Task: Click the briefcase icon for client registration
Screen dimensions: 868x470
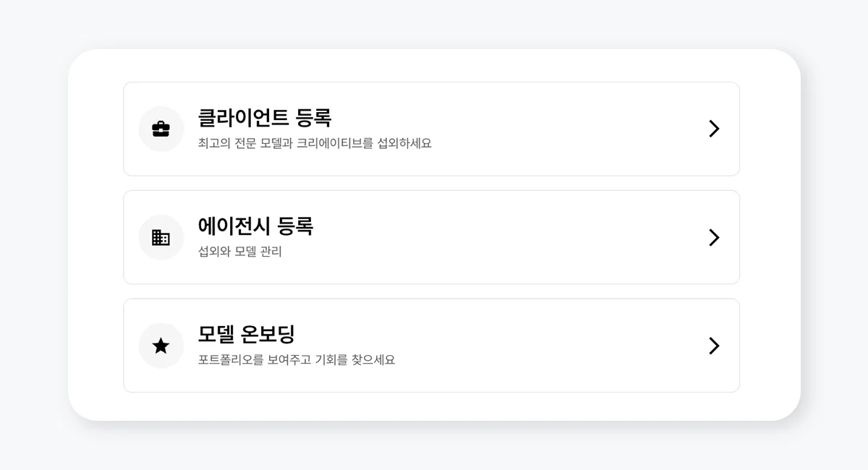Action: [161, 129]
